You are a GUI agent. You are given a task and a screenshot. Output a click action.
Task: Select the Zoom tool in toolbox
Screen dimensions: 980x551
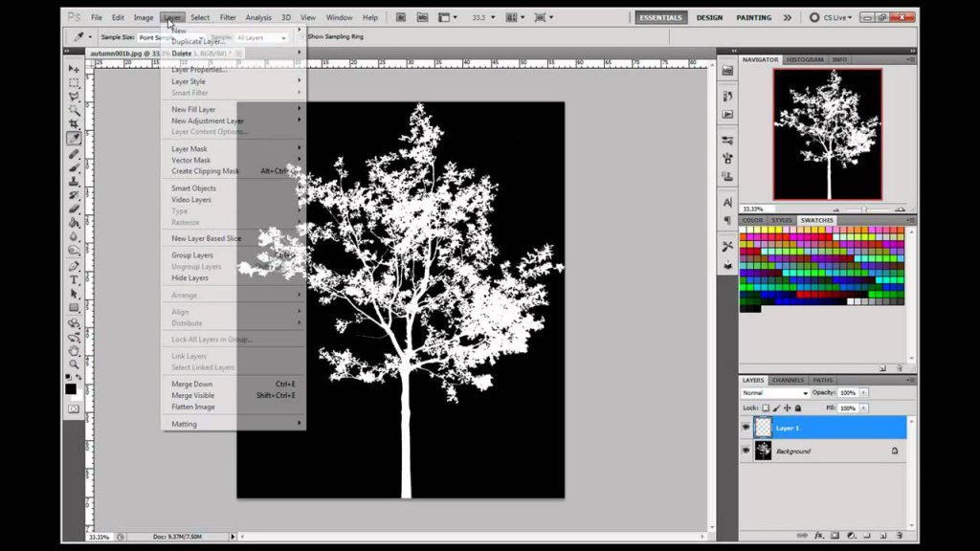pyautogui.click(x=74, y=364)
